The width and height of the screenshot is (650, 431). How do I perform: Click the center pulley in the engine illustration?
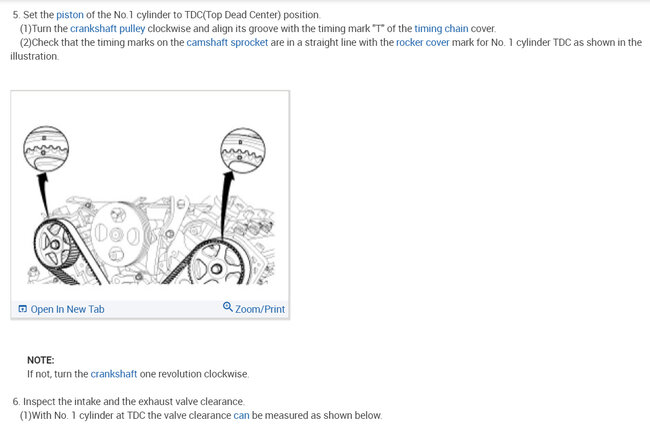[116, 234]
